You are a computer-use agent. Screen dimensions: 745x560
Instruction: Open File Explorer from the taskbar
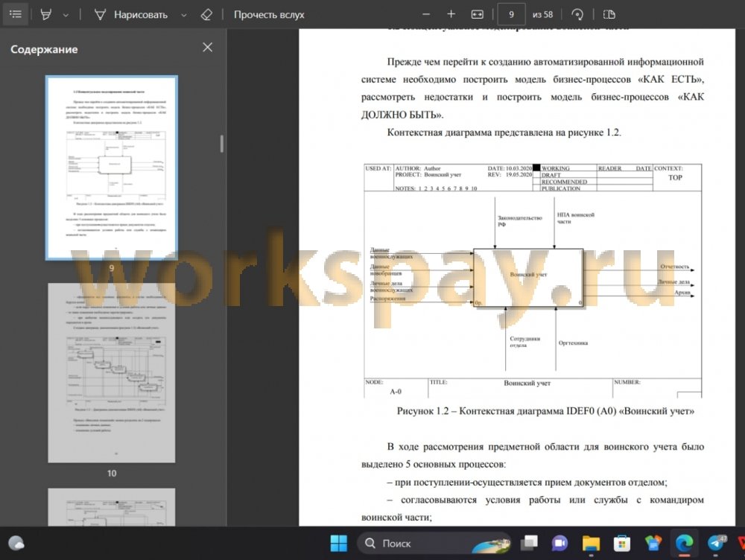pos(591,543)
